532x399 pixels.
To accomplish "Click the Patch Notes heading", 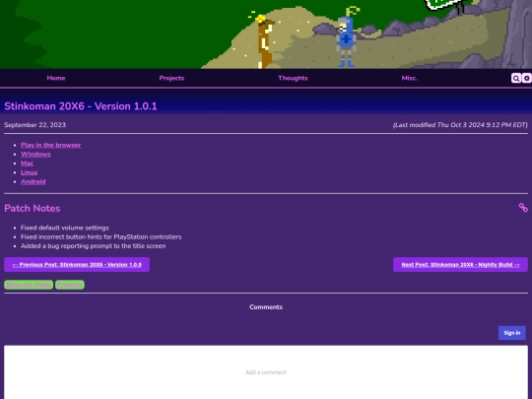I will pyautogui.click(x=33, y=208).
